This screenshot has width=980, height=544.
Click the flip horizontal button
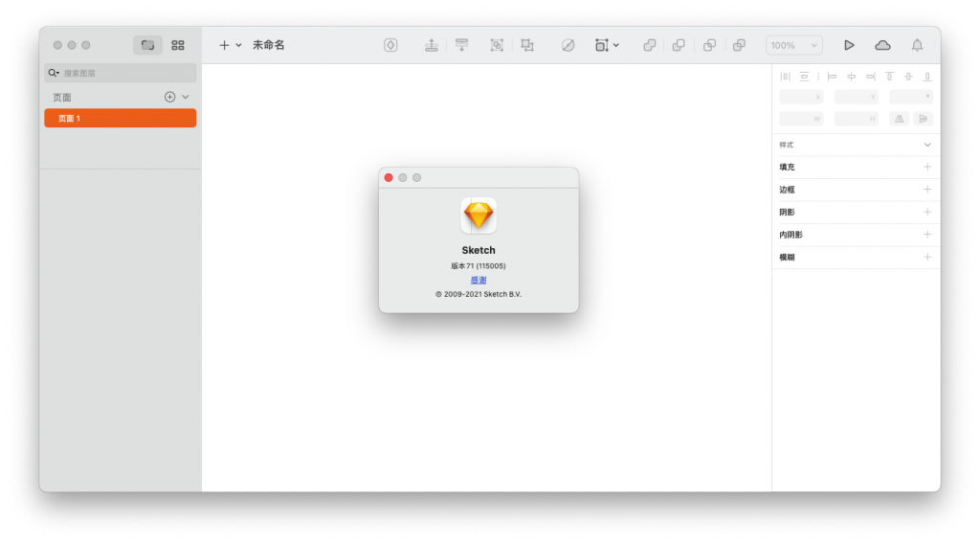click(900, 119)
